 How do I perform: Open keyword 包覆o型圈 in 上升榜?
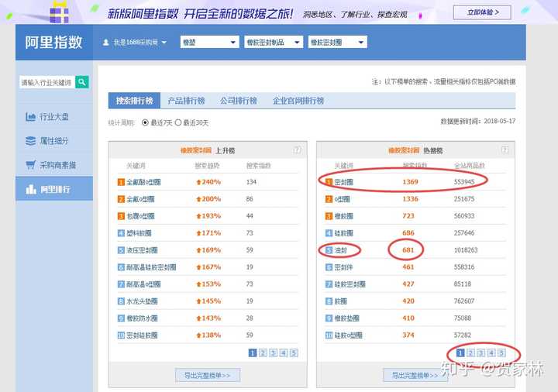pyautogui.click(x=140, y=216)
